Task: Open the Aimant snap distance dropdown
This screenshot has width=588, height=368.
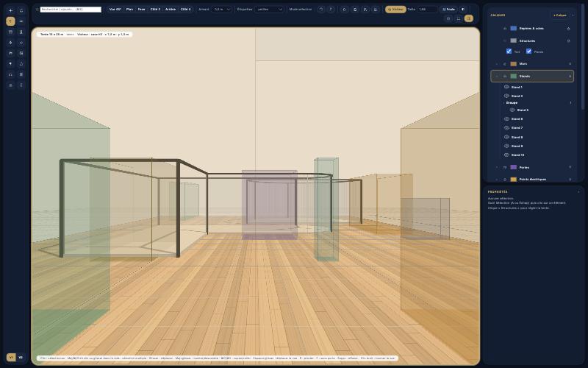Action: (x=222, y=10)
